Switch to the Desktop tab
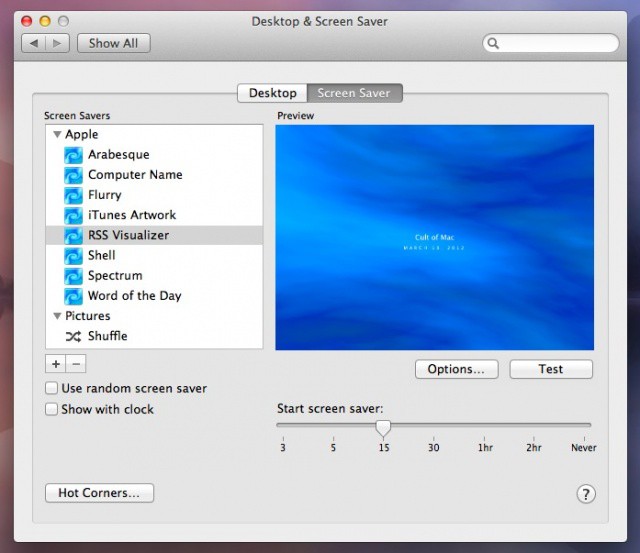This screenshot has height=553, width=640. [x=272, y=93]
